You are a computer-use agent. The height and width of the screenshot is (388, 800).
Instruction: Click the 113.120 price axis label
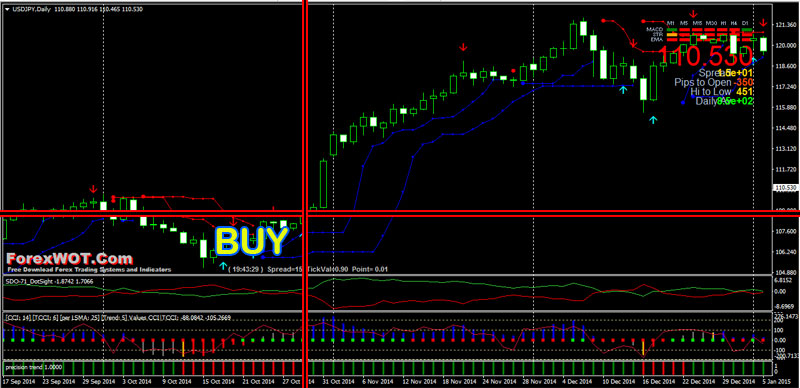[786, 150]
